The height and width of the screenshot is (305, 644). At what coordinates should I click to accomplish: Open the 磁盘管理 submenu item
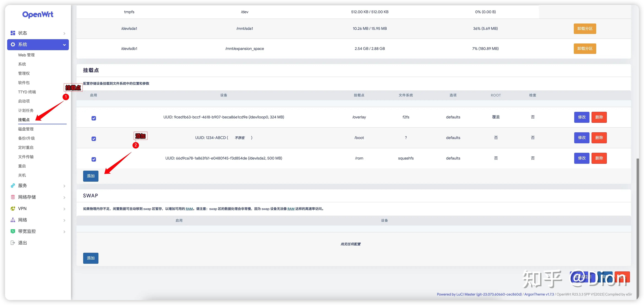tap(26, 129)
